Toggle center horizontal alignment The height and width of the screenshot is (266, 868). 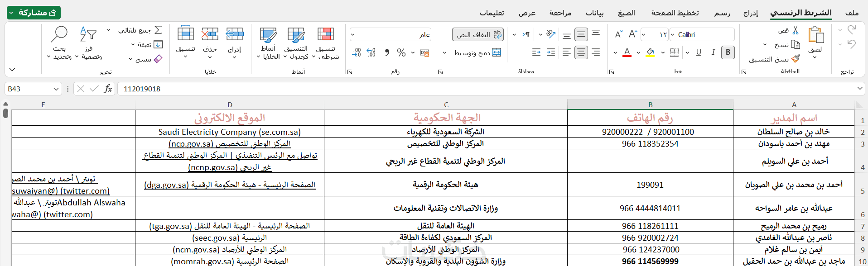(x=581, y=52)
